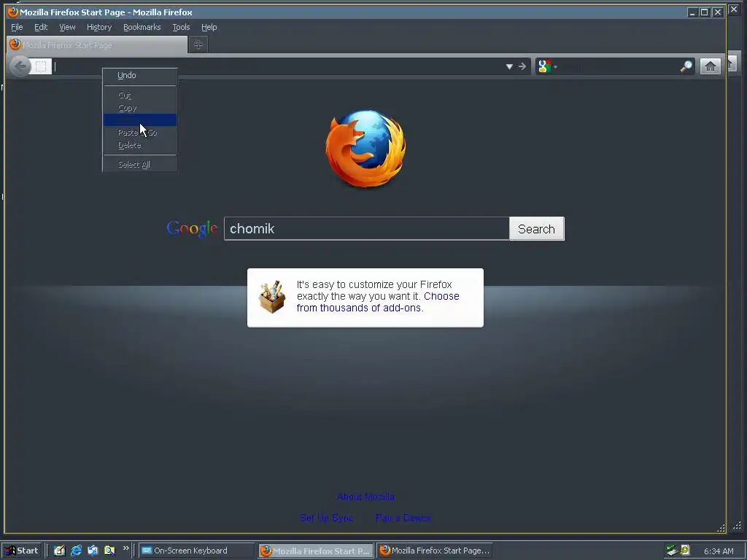The width and height of the screenshot is (747, 560).
Task: Click the active Firefox taskbar button
Action: coord(315,551)
